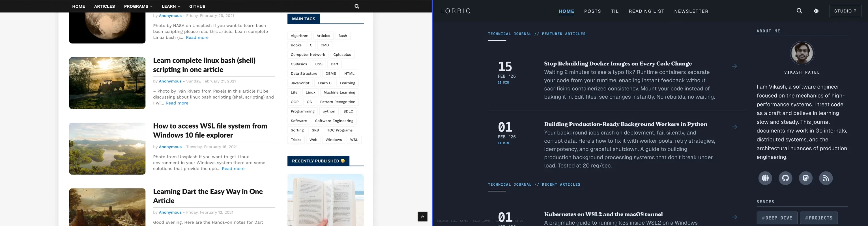Open the lake landscape thumbnail image
Image resolution: width=868 pixels, height=226 pixels.
[107, 149]
